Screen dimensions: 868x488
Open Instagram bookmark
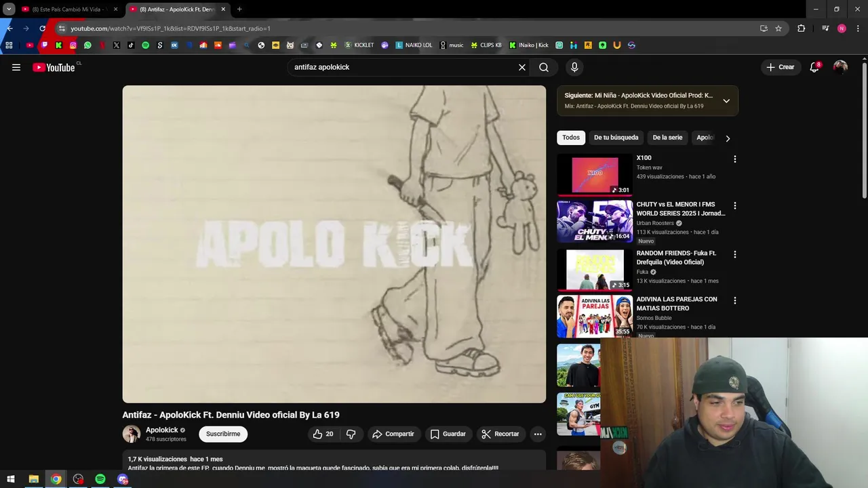coord(73,45)
